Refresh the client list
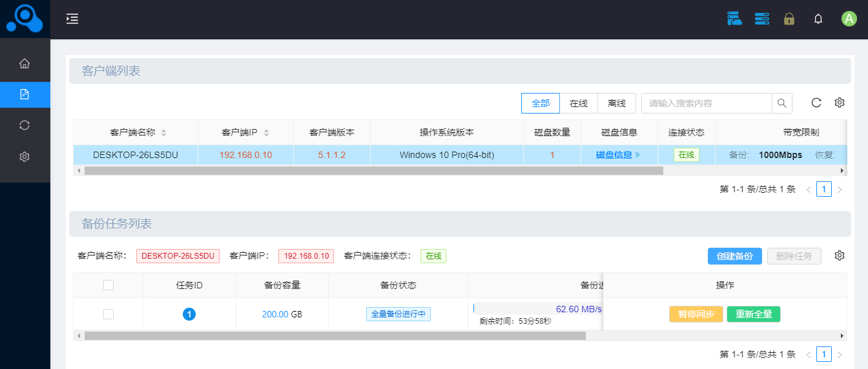The image size is (868, 369). tap(816, 103)
